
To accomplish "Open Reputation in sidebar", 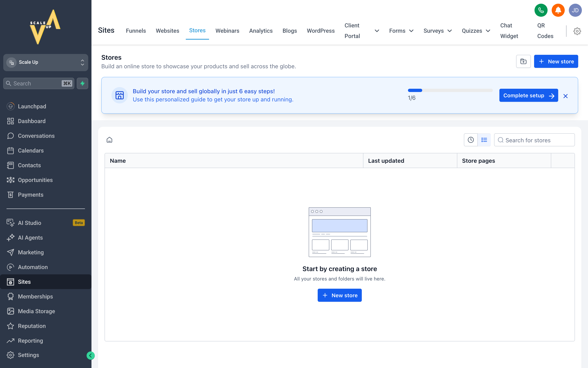I will point(46,326).
